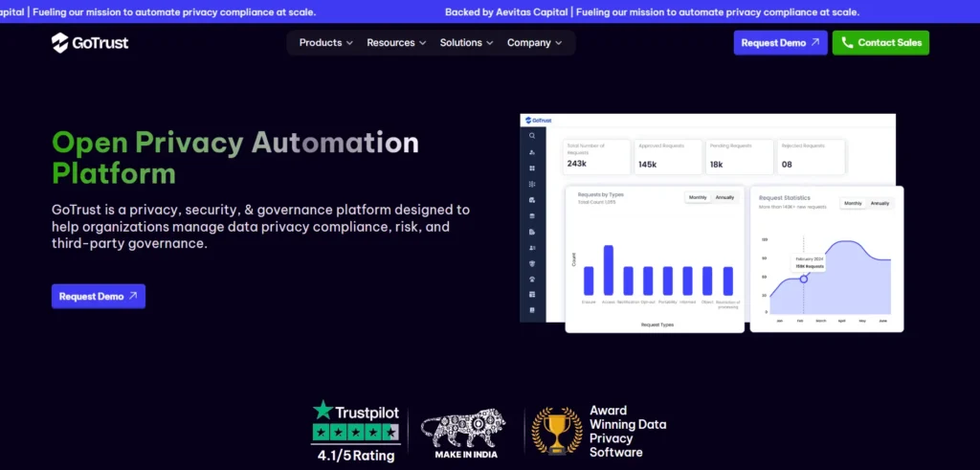The image size is (980, 470).
Task: Open the Products navigation menu
Action: click(x=326, y=42)
